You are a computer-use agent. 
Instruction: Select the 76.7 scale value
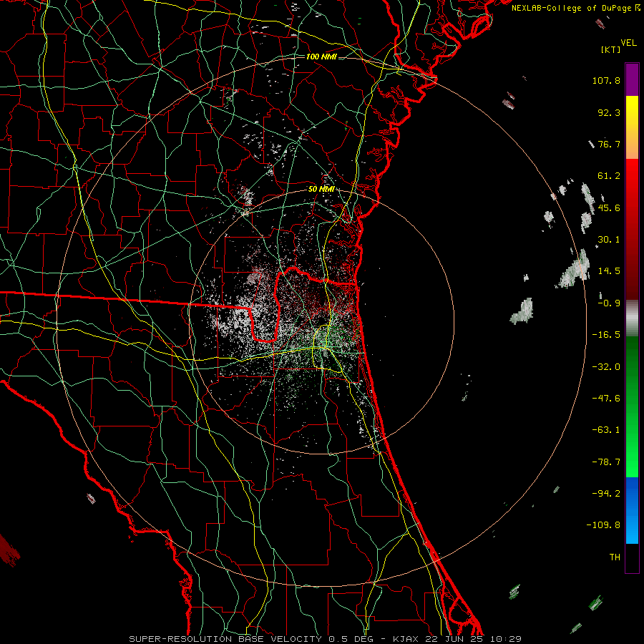tap(609, 144)
